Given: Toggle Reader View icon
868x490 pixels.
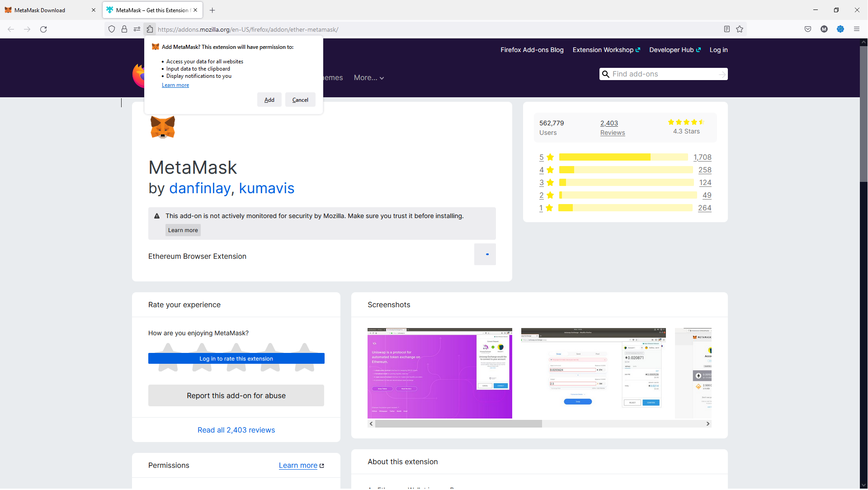Looking at the screenshot, I should click(x=727, y=29).
